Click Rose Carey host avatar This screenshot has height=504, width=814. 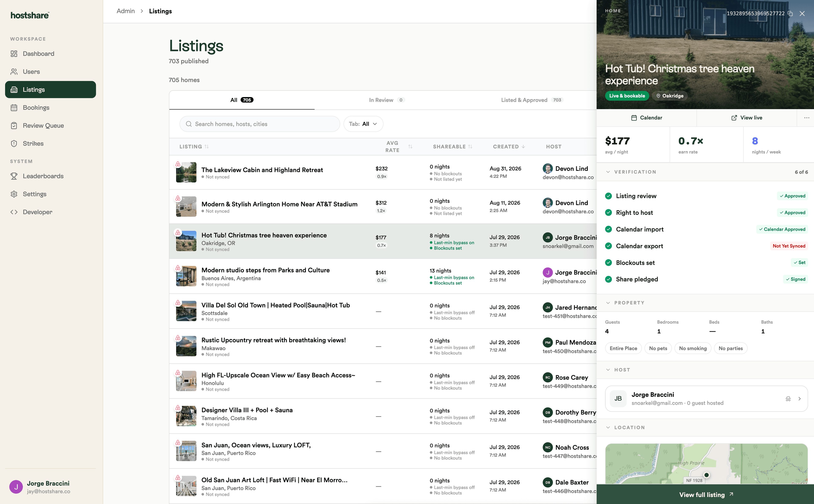pyautogui.click(x=548, y=377)
